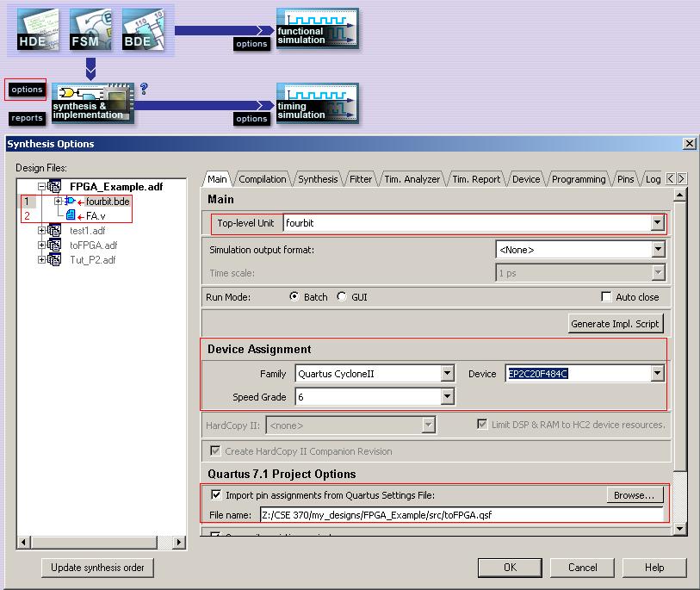
Task: Click the FA.v Verilog file icon
Action: [71, 215]
